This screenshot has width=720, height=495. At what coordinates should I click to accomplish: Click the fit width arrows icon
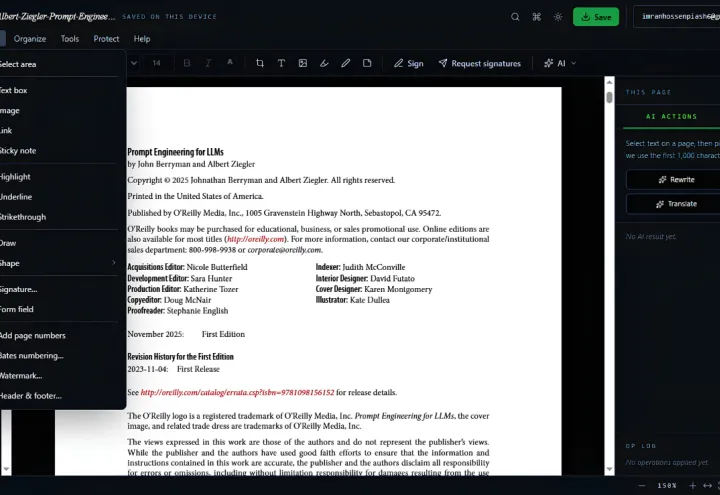(708, 485)
